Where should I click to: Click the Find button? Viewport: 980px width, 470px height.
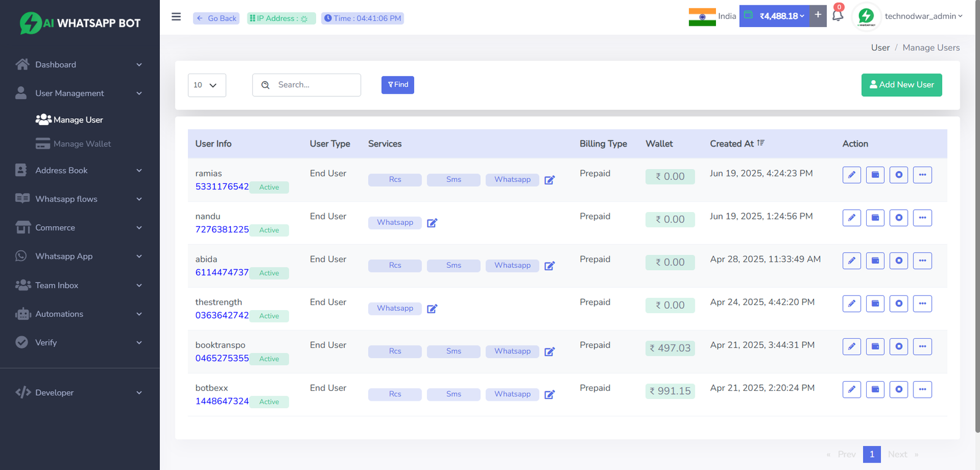(x=398, y=85)
